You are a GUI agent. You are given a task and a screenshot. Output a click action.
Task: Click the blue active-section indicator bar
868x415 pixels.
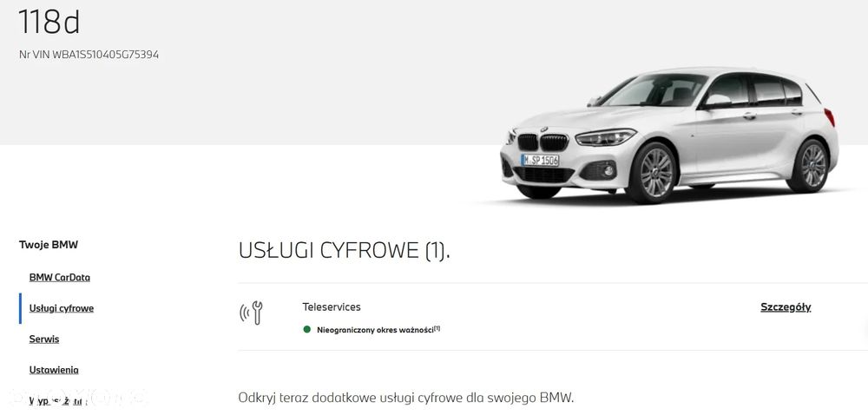21,308
